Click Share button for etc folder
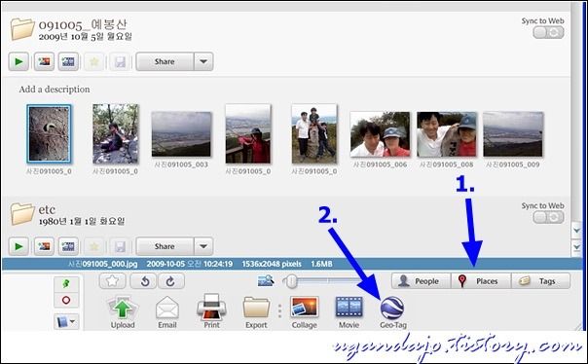588x364 pixels. point(165,246)
